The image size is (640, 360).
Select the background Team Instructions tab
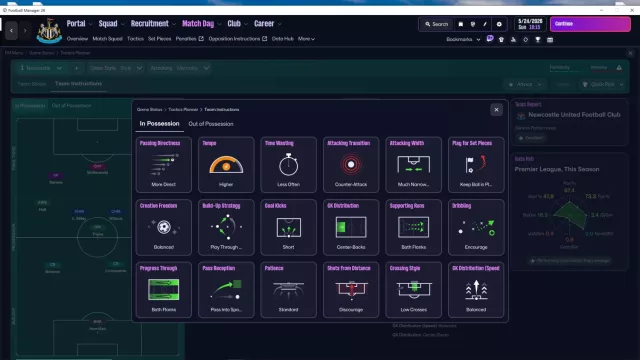pyautogui.click(x=78, y=83)
